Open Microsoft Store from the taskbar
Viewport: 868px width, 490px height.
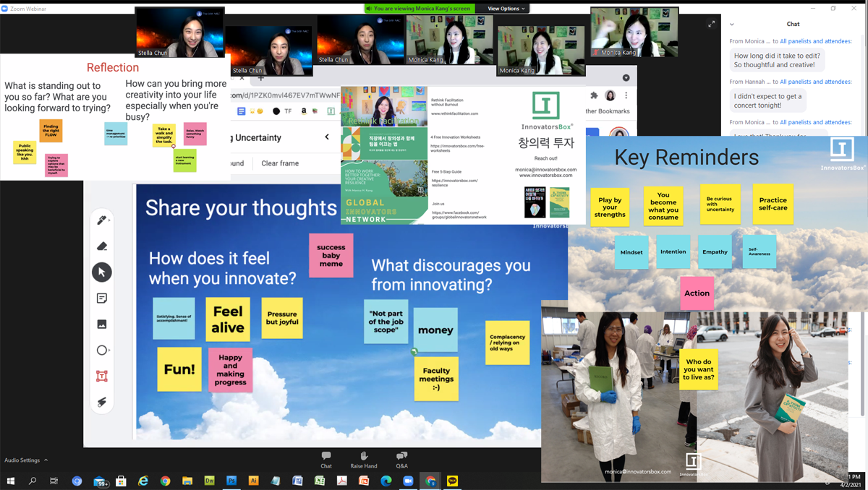coord(121,481)
